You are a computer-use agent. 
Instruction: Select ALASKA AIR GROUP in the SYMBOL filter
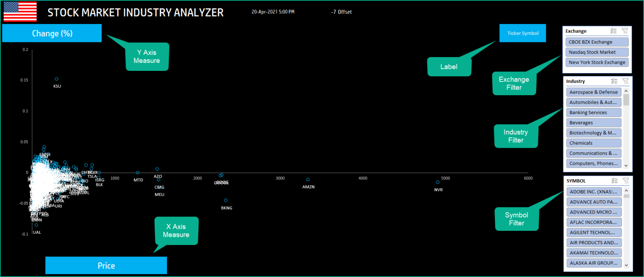tap(594, 263)
